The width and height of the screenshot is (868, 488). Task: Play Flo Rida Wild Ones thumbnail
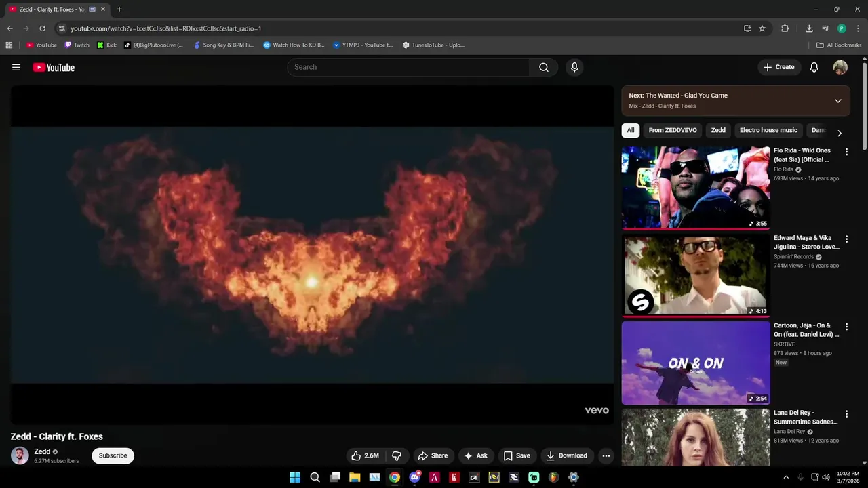click(x=696, y=188)
